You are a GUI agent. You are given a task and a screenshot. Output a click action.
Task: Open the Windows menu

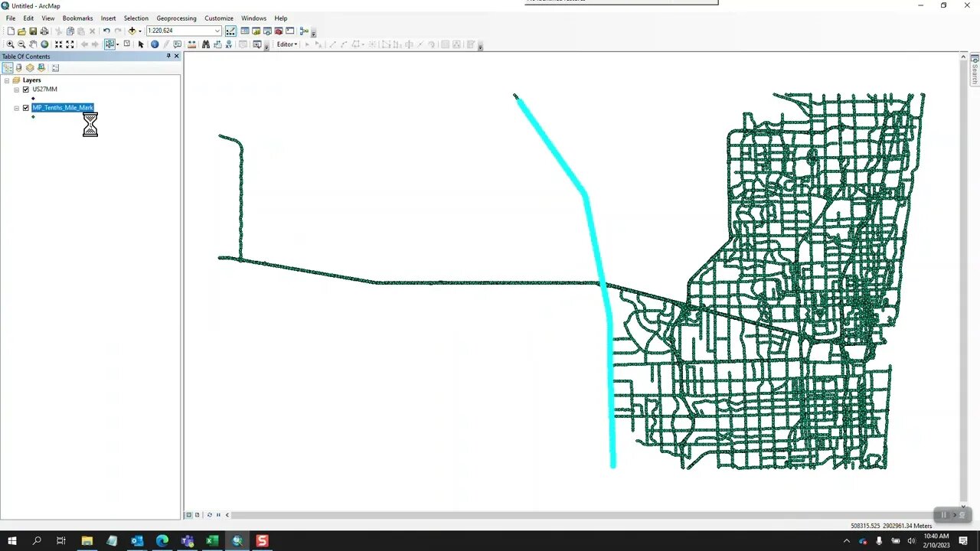[253, 18]
